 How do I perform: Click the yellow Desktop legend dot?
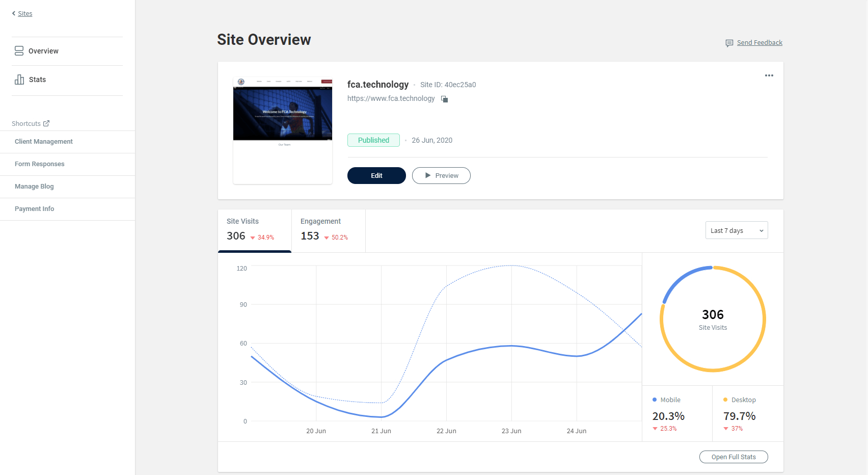point(725,400)
